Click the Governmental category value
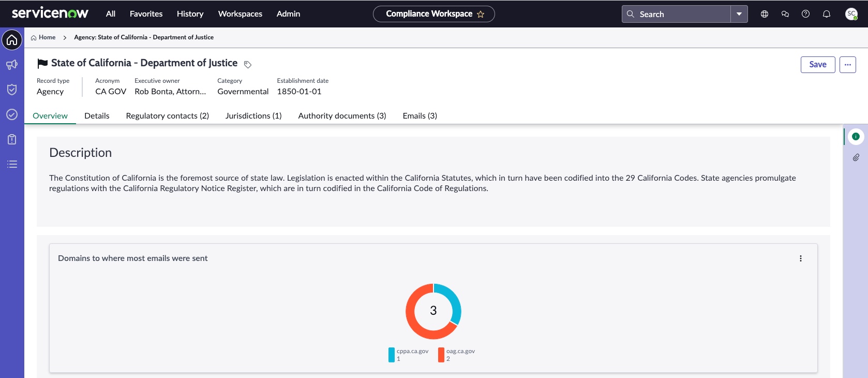 [243, 92]
